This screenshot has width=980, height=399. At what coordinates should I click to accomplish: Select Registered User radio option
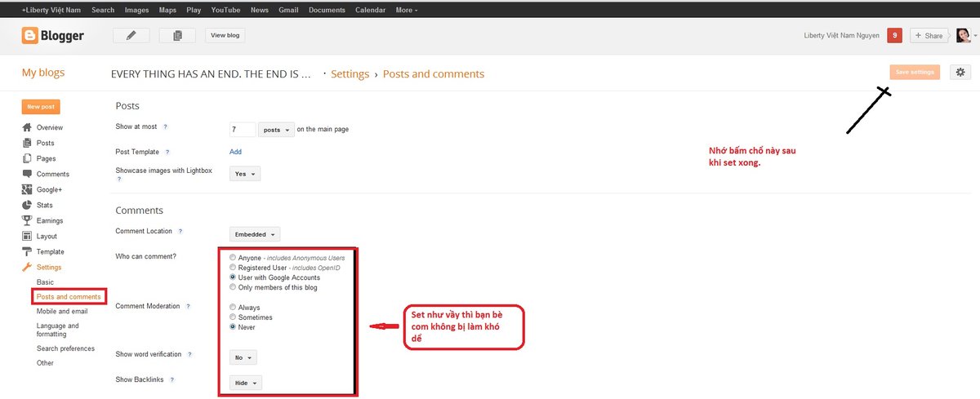(233, 268)
